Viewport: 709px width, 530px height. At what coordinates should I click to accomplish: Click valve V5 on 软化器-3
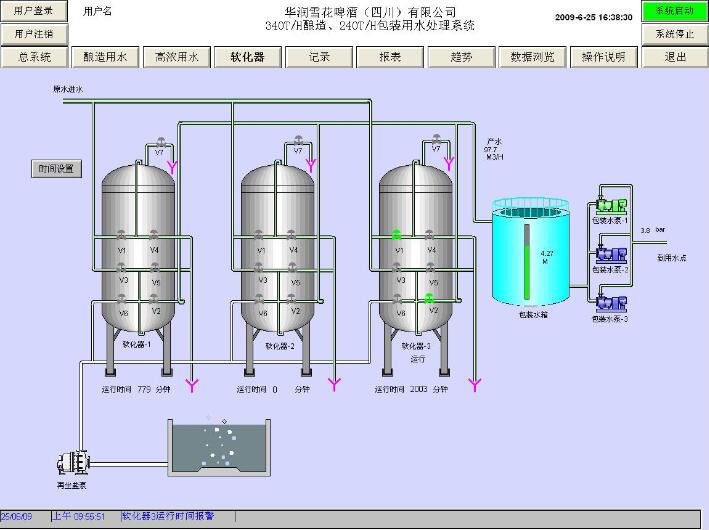pyautogui.click(x=430, y=267)
